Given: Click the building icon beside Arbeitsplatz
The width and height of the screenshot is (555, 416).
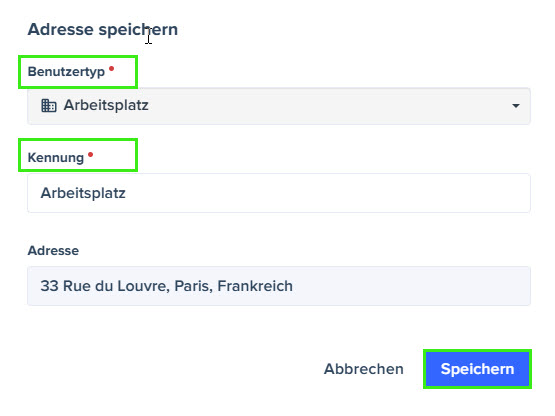Looking at the screenshot, I should (49, 106).
